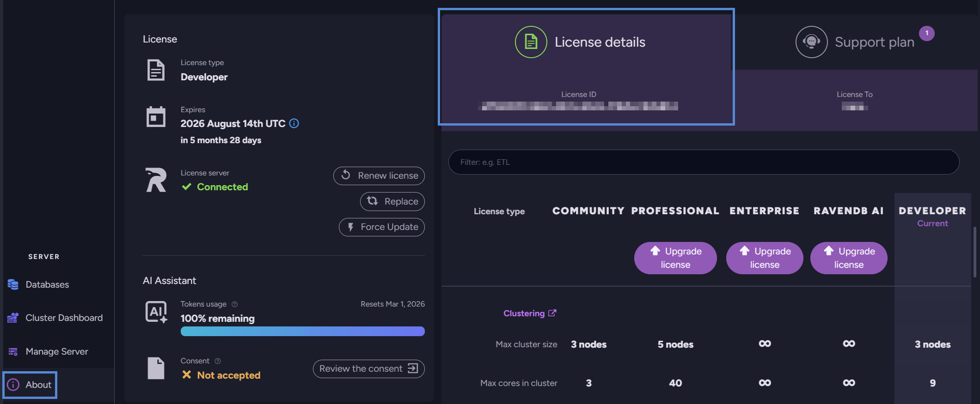
Task: Click the Max cores in cluster label
Action: [x=519, y=383]
